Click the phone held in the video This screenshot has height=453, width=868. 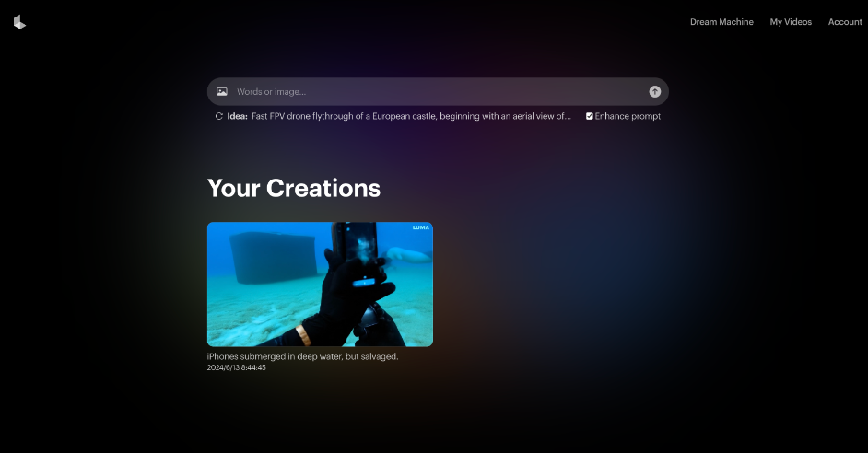[359, 253]
